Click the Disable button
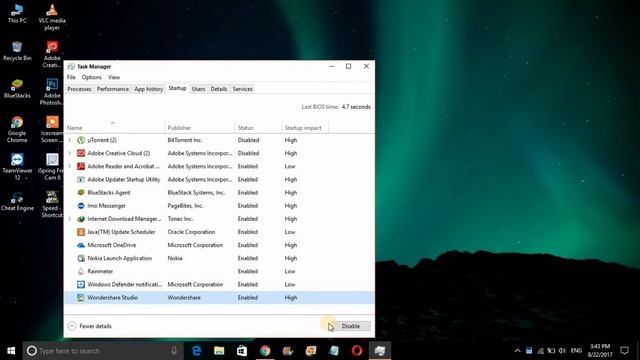 351,326
